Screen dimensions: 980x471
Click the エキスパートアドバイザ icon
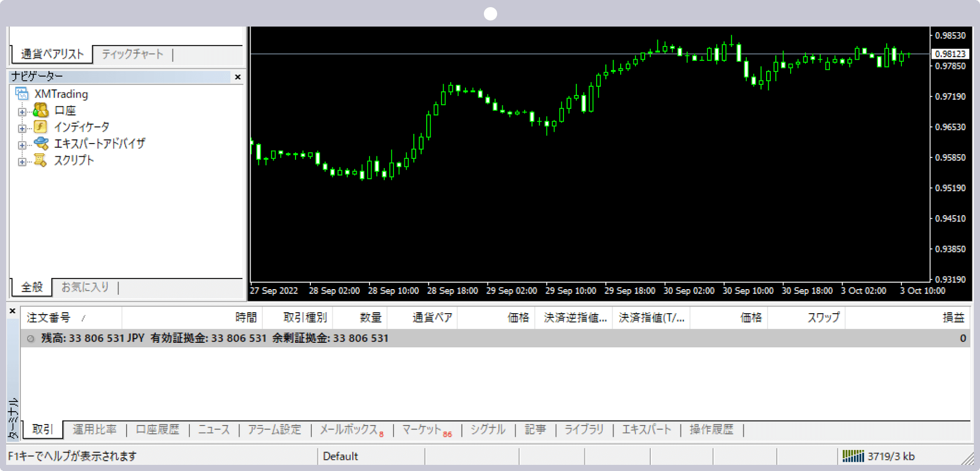pos(41,144)
